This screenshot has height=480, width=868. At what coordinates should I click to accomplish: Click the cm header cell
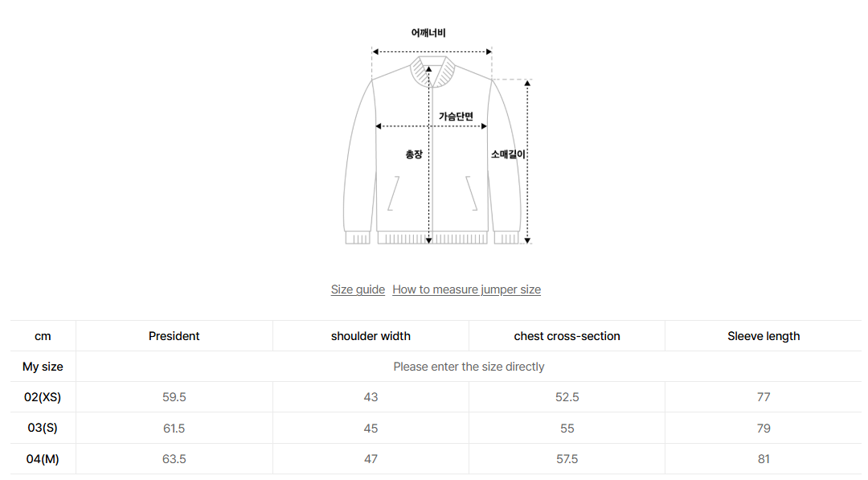(43, 335)
